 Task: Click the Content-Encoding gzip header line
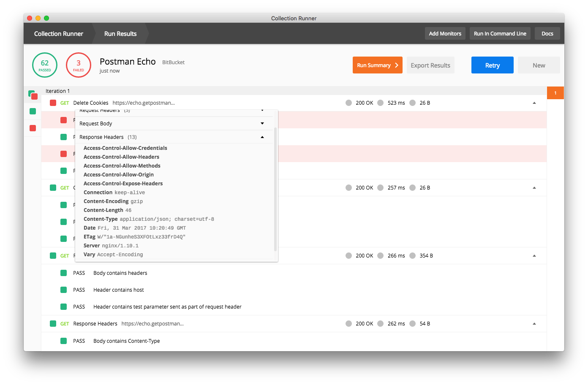point(113,201)
